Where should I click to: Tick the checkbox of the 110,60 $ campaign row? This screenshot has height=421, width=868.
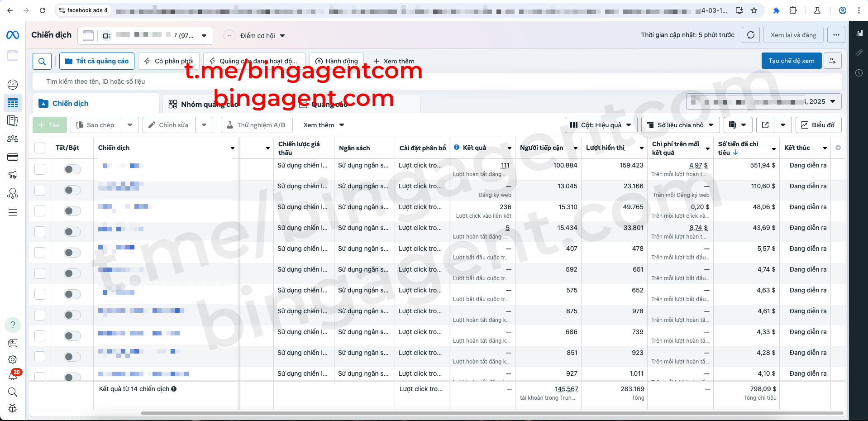40,190
